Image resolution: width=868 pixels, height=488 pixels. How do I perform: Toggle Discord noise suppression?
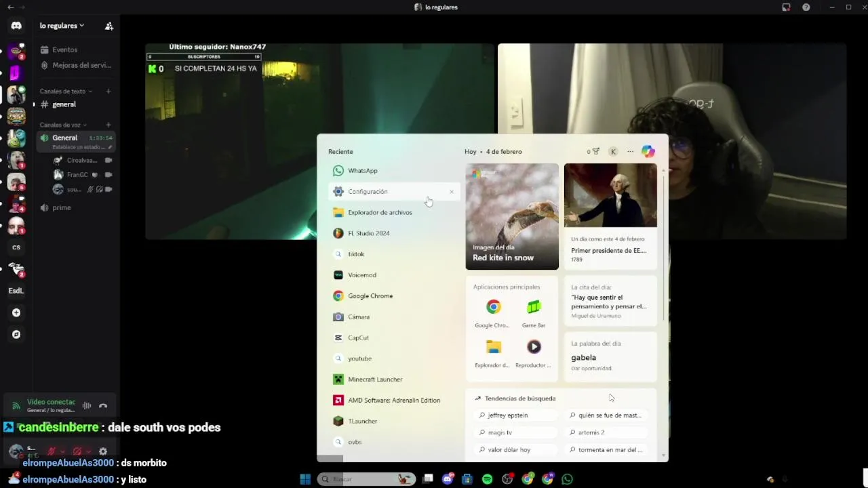tap(87, 406)
